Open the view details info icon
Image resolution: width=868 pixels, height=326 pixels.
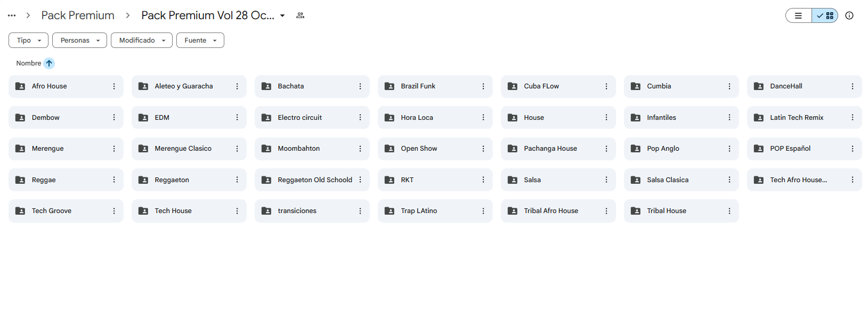849,16
